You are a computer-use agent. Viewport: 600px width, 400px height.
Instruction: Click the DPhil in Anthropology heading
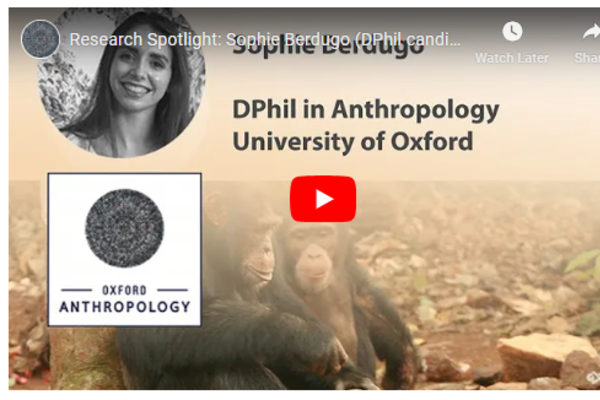point(366,111)
